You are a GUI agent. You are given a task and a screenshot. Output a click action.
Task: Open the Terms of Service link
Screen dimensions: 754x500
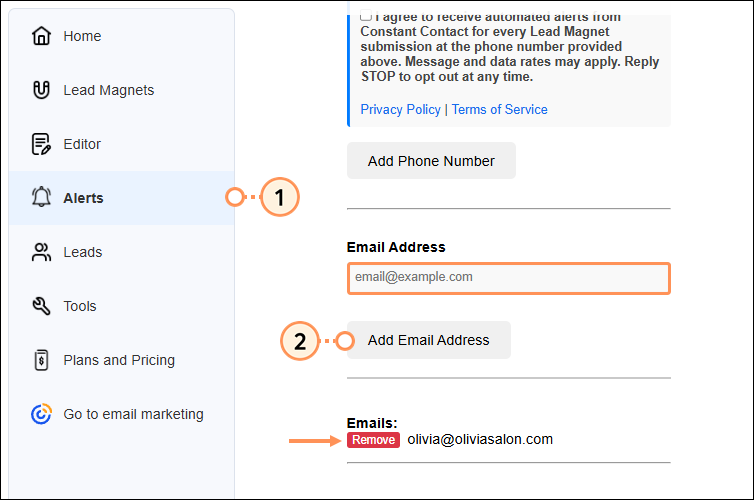point(499,110)
